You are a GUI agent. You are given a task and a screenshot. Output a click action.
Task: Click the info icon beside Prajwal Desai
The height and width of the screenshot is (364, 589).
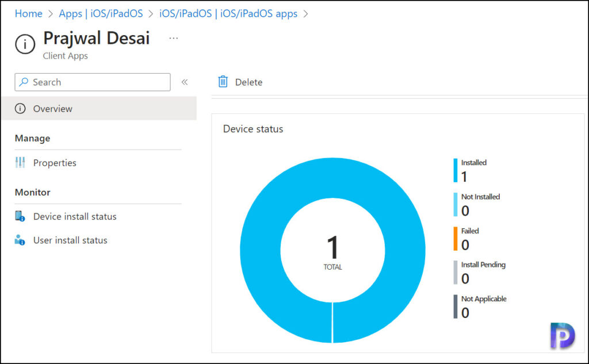pyautogui.click(x=25, y=44)
